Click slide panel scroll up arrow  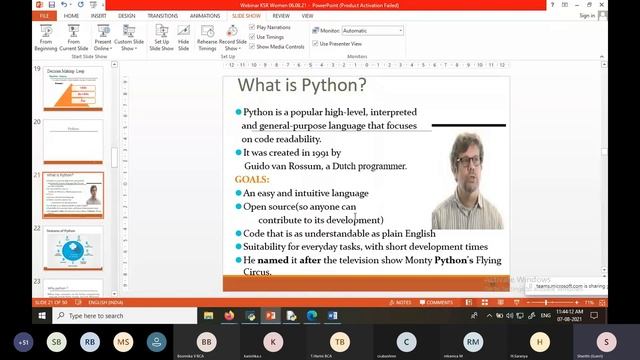[x=114, y=64]
